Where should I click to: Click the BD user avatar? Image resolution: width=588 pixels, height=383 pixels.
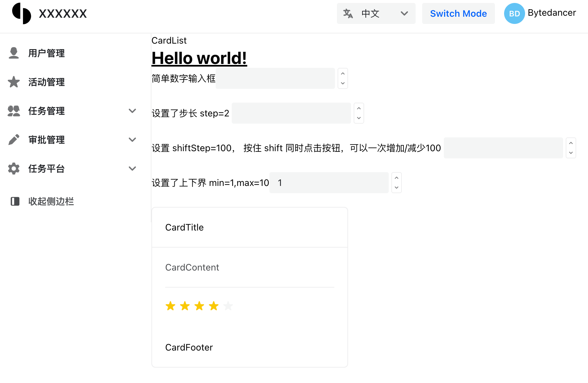514,13
